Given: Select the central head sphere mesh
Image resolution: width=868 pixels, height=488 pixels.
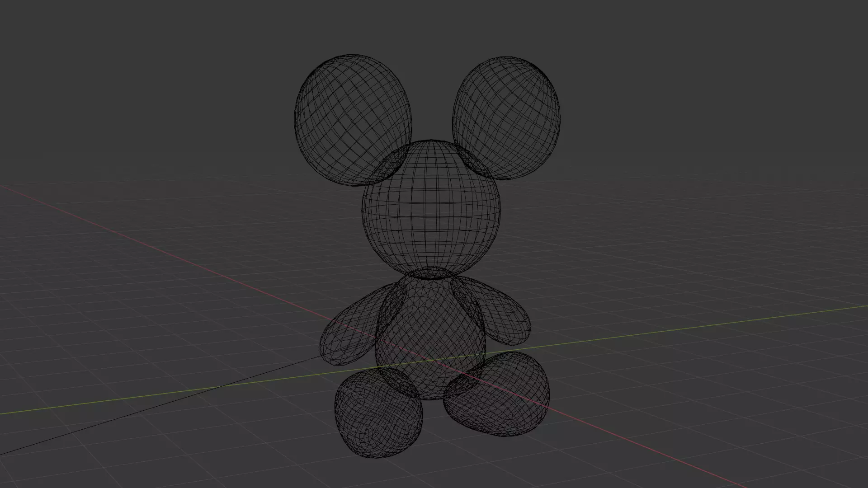Looking at the screenshot, I should point(431,209).
